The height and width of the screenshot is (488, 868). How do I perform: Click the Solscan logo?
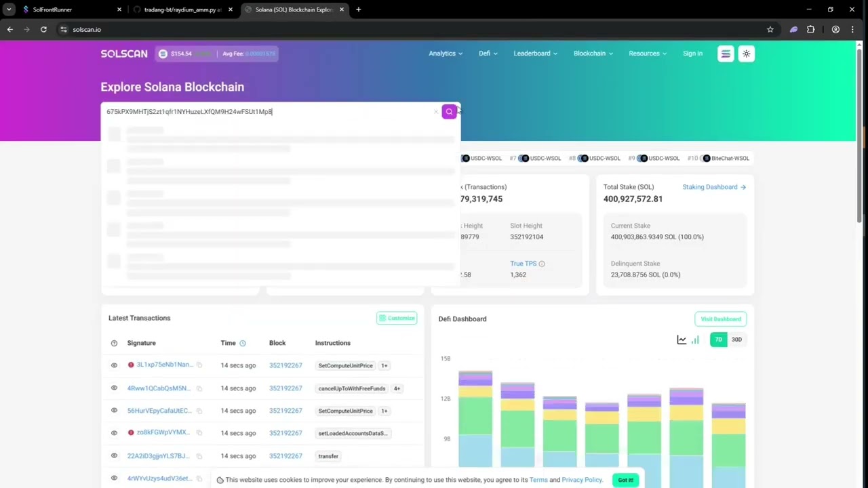point(124,54)
